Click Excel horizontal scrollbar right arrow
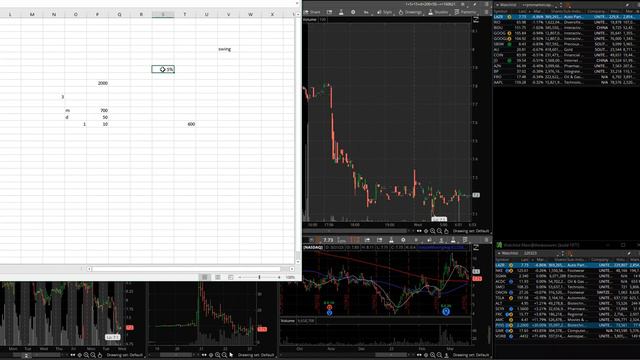The image size is (640, 360). 291,269
